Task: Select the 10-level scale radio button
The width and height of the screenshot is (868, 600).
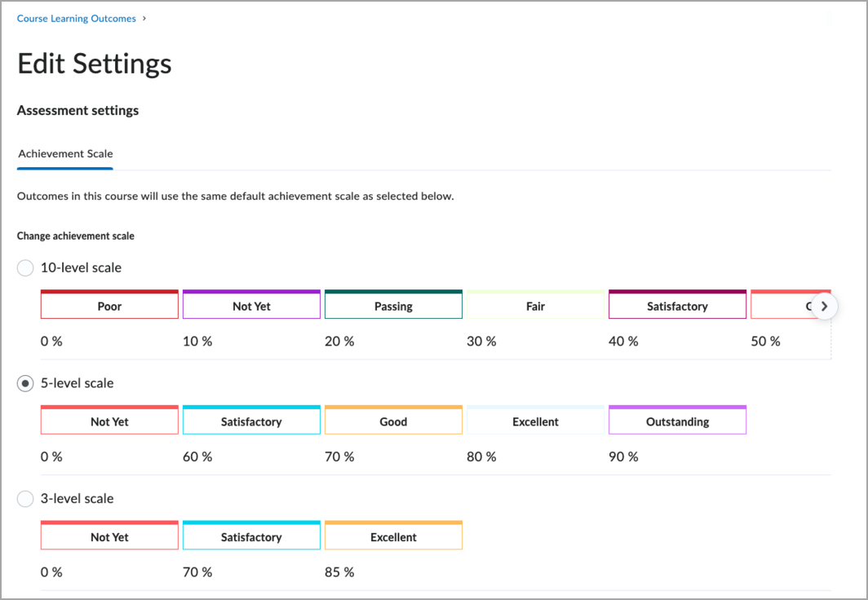Action: pyautogui.click(x=24, y=267)
